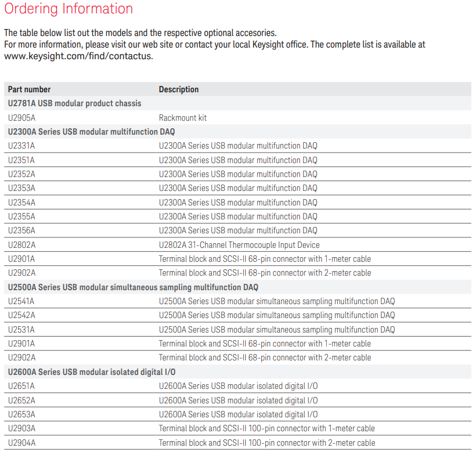This screenshot has height=455, width=476.
Task: Click the description beside U2542A
Action: click(277, 315)
